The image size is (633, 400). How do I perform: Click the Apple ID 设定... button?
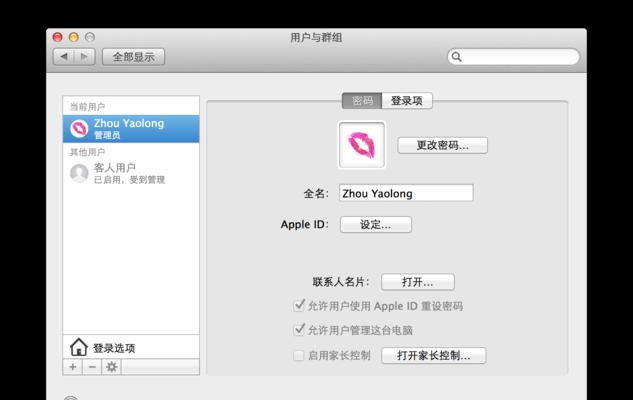(x=376, y=224)
